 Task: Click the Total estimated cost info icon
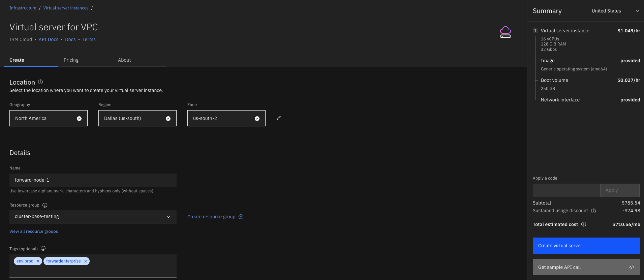(584, 224)
